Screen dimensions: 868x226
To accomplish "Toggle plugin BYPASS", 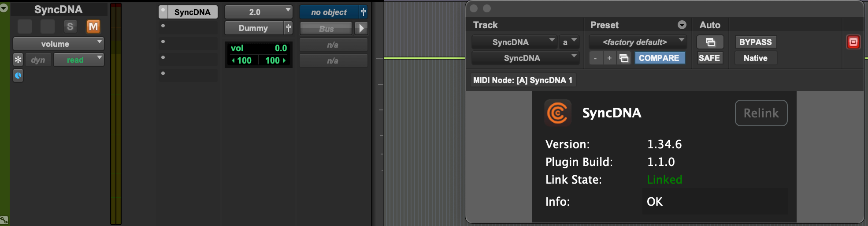I will pos(755,42).
